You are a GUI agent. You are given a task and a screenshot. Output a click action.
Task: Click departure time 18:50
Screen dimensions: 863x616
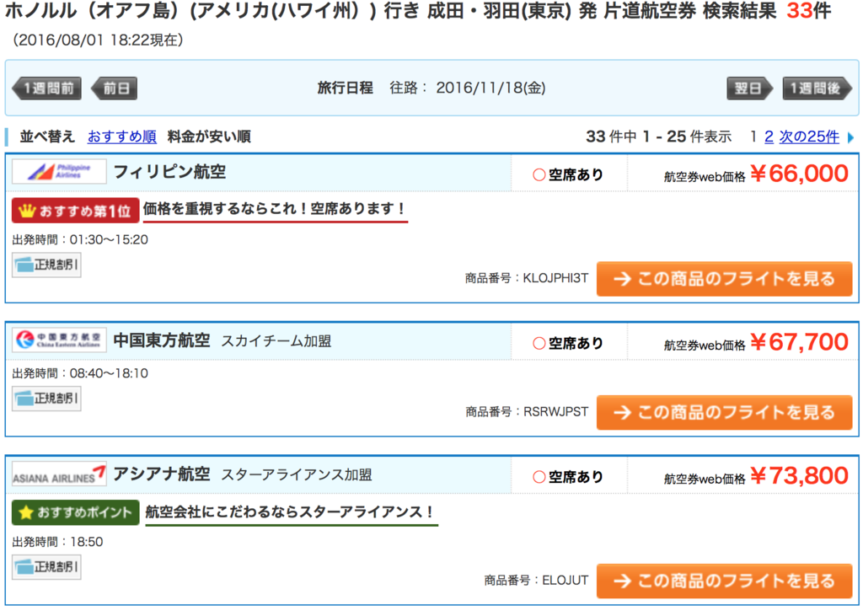[87, 542]
